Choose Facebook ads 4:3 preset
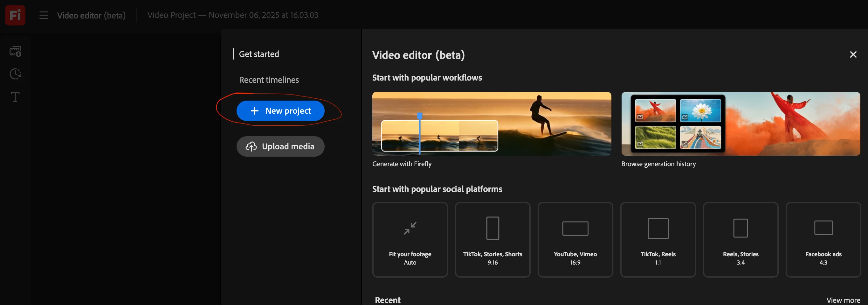The image size is (868, 305). (823, 239)
